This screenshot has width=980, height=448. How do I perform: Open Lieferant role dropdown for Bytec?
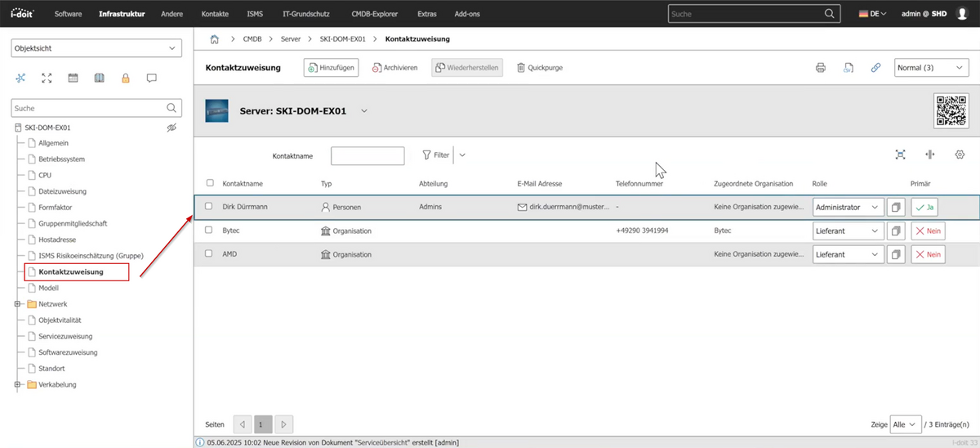point(849,231)
